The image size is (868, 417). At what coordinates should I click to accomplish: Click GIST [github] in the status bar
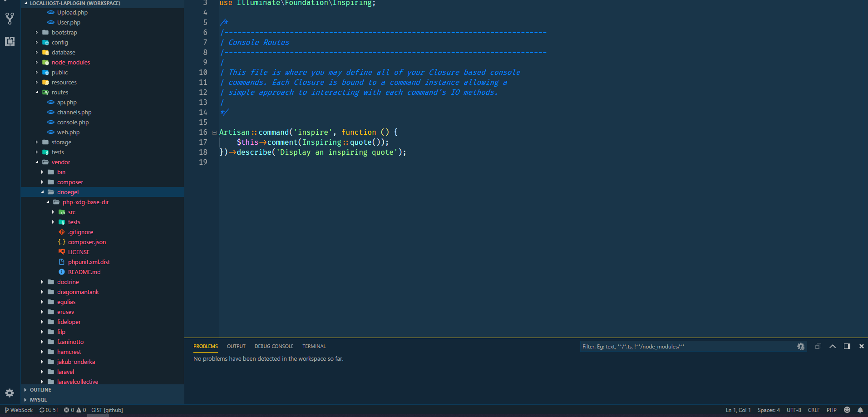point(107,410)
